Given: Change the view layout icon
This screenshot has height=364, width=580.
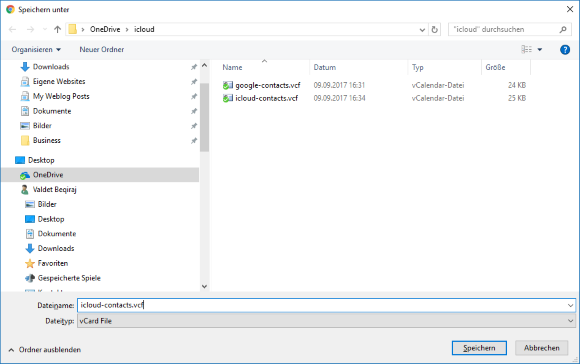Looking at the screenshot, I should tap(526, 49).
